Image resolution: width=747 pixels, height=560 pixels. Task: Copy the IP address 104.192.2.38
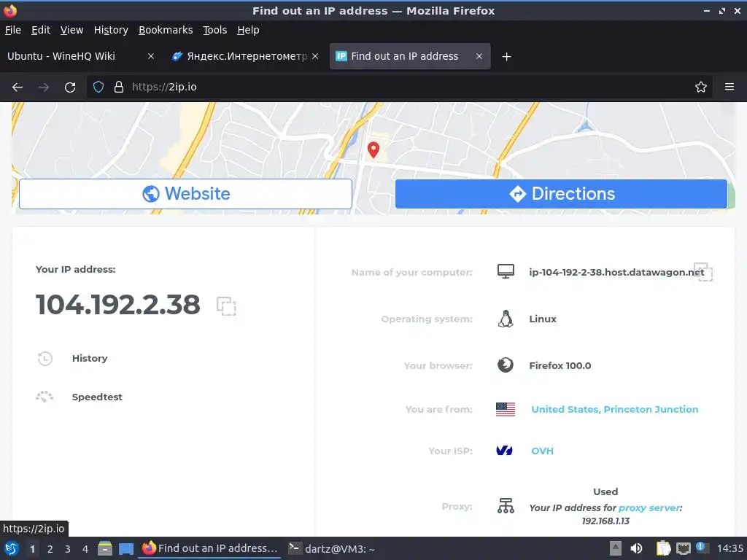click(226, 306)
